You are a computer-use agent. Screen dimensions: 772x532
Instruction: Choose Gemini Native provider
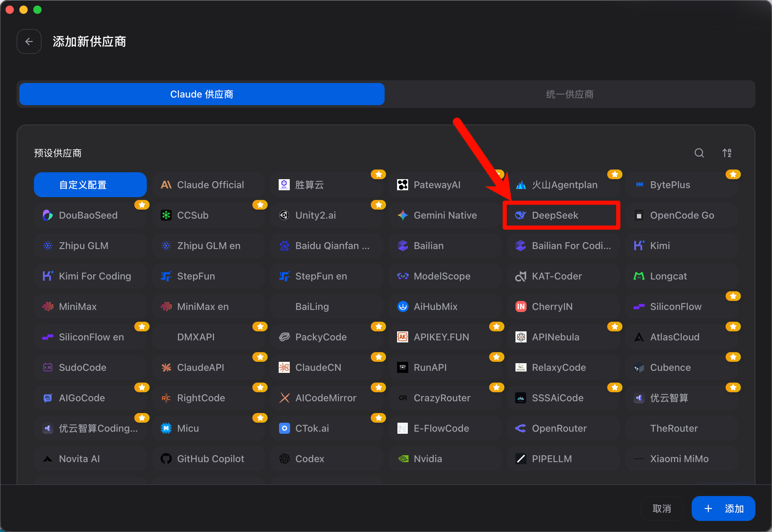point(445,215)
